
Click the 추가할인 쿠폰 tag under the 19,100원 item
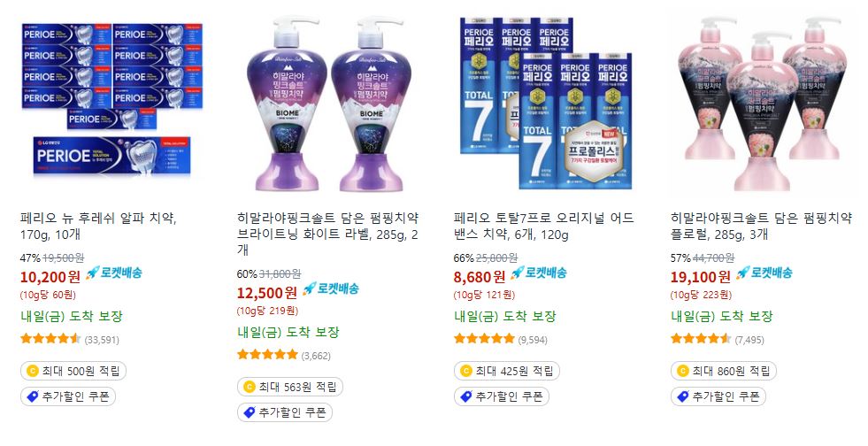(x=718, y=396)
